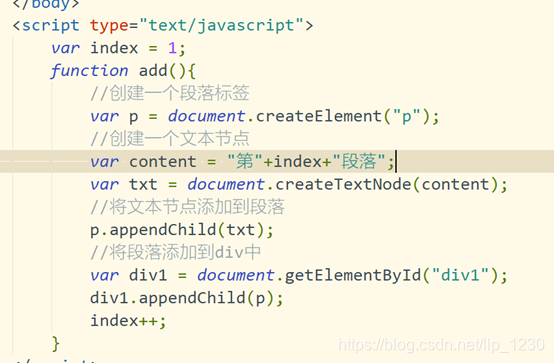554x363 pixels.
Task: Click the line 'div1.appendChild(p);'
Action: tap(187, 298)
